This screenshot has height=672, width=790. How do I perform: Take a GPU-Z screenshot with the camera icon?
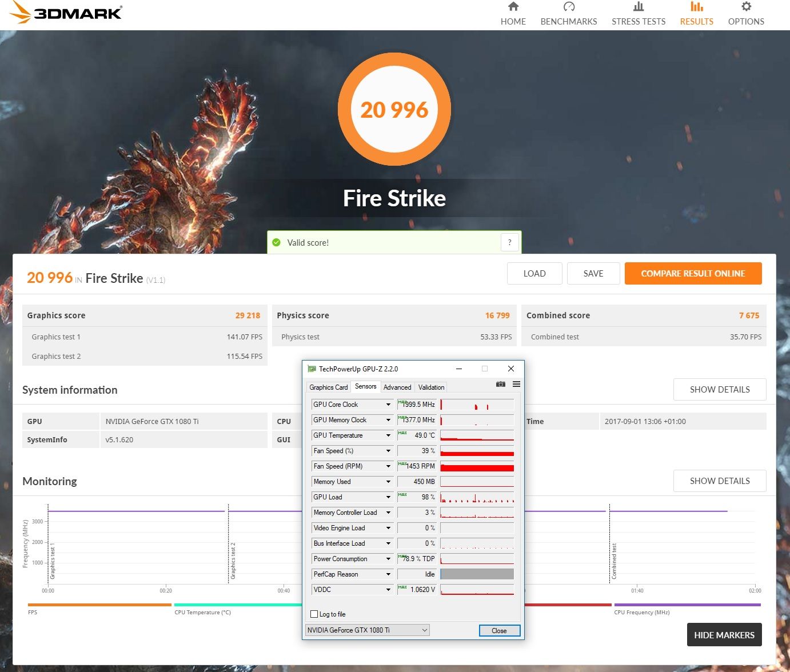pyautogui.click(x=501, y=384)
